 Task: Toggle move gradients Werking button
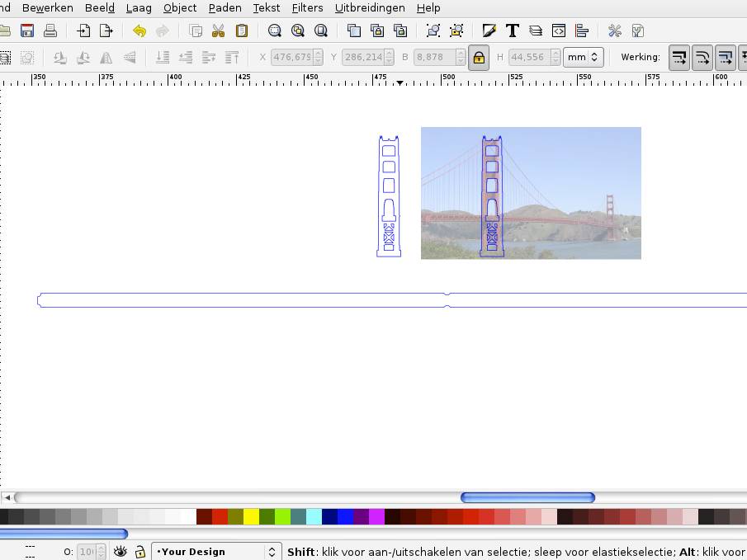(725, 58)
